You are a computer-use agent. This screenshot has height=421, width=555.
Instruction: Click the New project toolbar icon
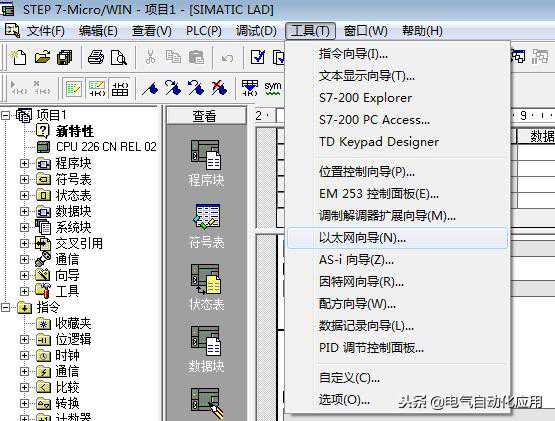tap(19, 57)
